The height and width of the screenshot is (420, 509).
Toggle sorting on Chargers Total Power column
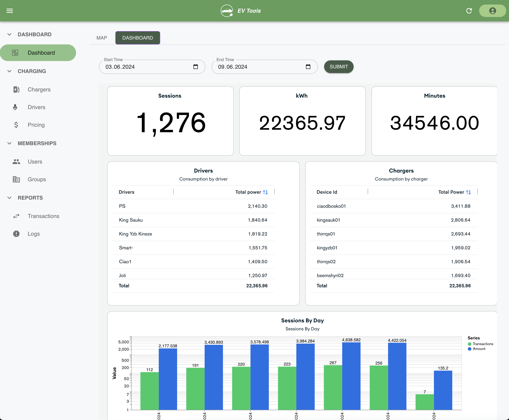[x=468, y=192]
